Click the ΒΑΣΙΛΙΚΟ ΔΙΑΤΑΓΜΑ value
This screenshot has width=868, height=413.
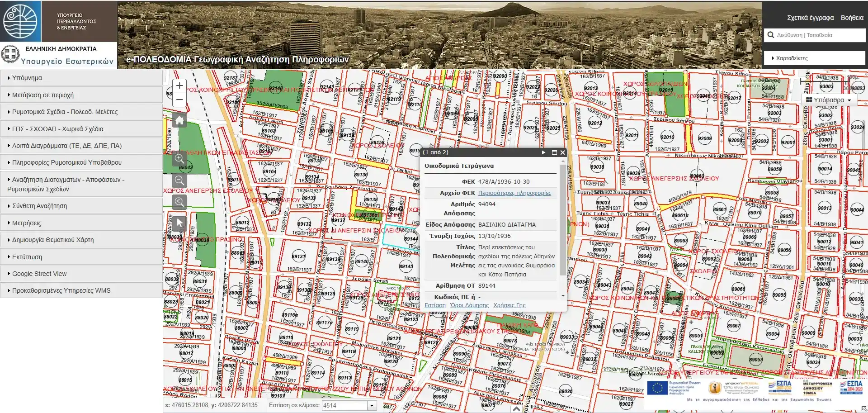507,224
